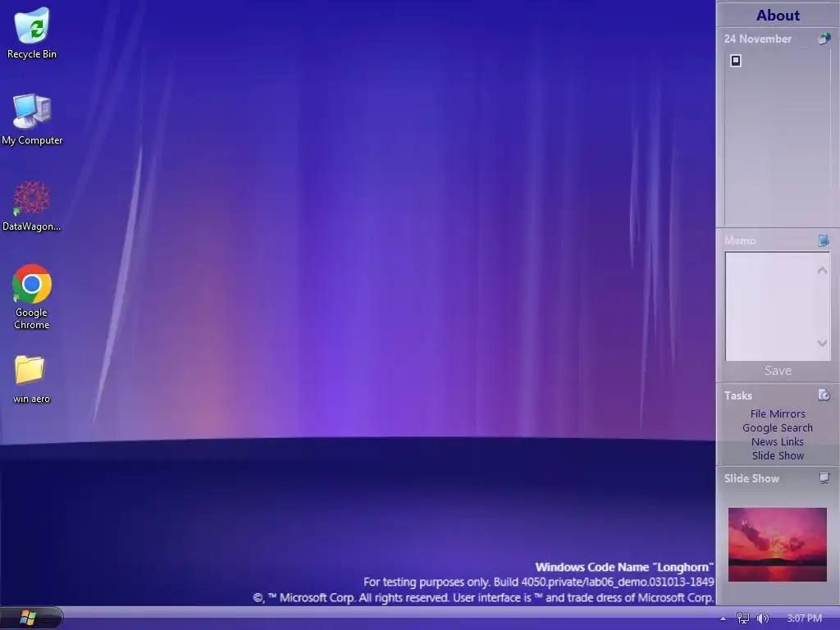Show hidden tray icons arrow
Viewport: 840px width, 630px height.
coord(724,619)
